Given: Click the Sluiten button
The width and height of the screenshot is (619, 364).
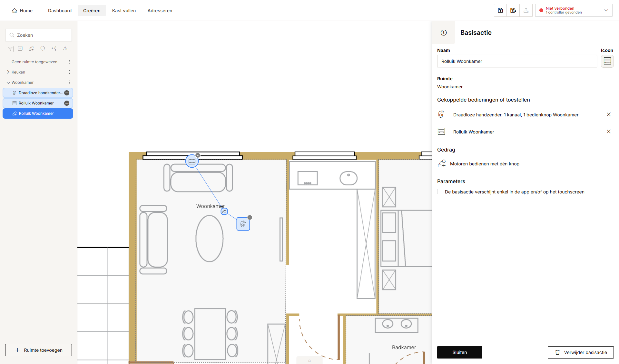Looking at the screenshot, I should tap(459, 352).
